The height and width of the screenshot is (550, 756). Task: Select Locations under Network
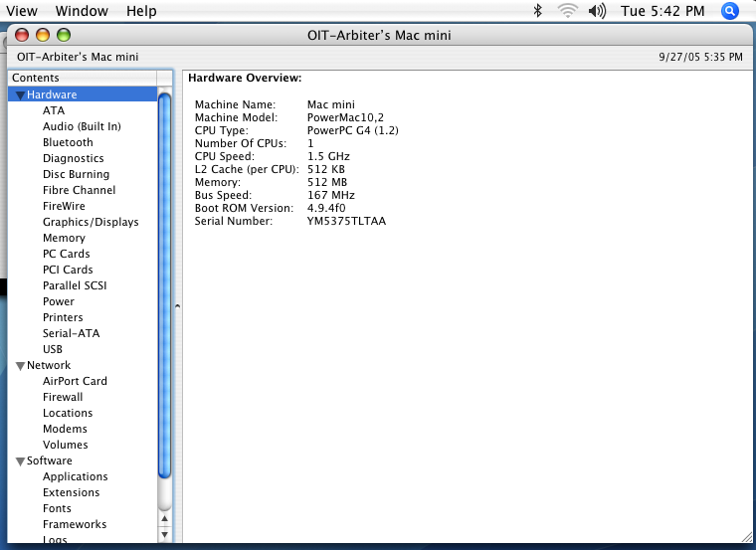pyautogui.click(x=68, y=413)
